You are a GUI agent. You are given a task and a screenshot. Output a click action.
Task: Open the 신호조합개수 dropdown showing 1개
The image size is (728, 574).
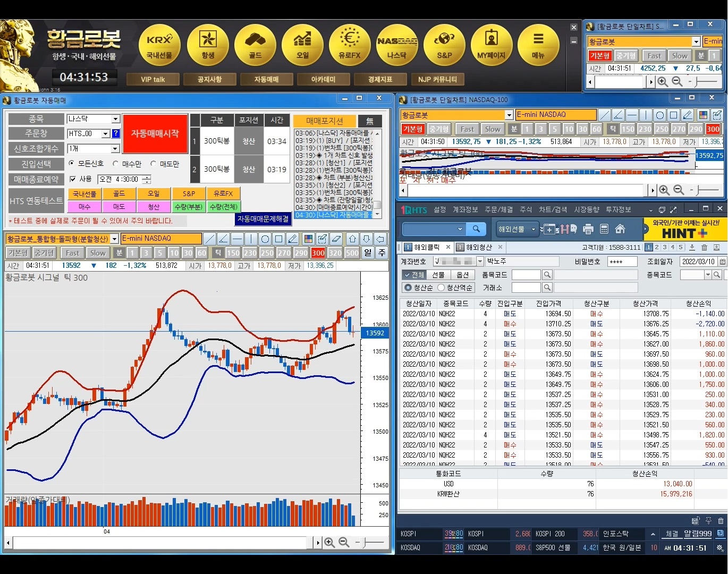click(115, 149)
